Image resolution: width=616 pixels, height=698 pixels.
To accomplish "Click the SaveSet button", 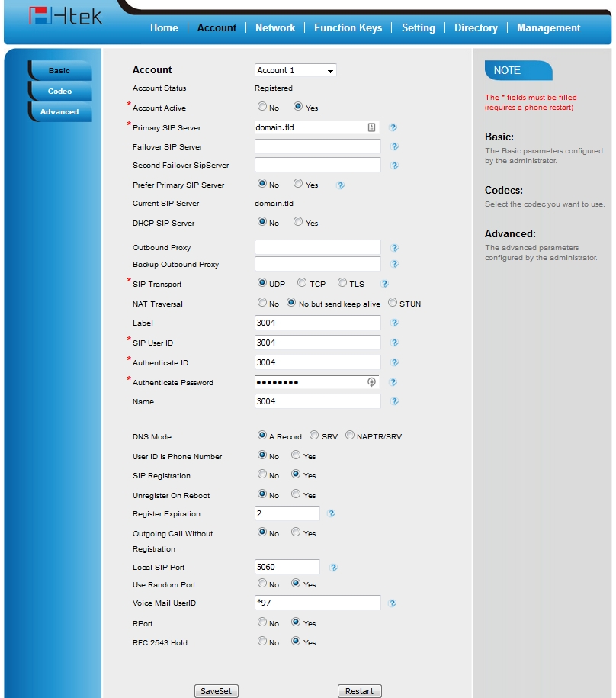I will (217, 691).
